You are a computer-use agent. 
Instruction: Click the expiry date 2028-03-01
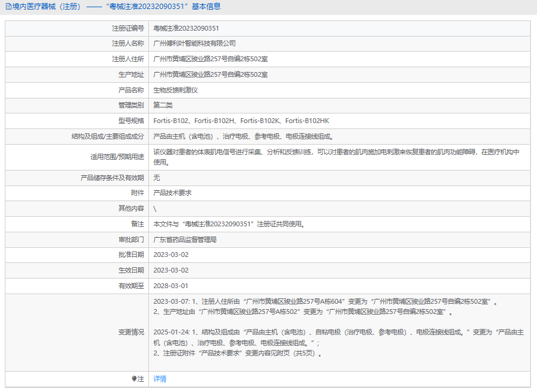coord(171,286)
